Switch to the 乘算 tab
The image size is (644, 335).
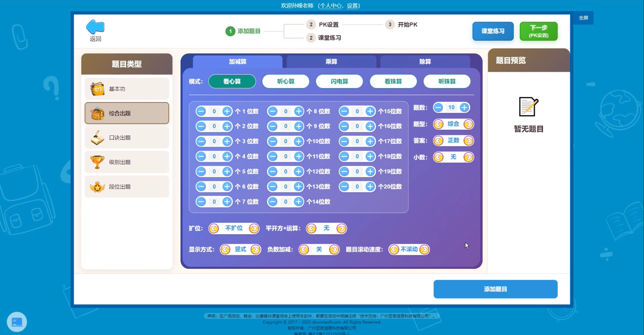pos(331,61)
